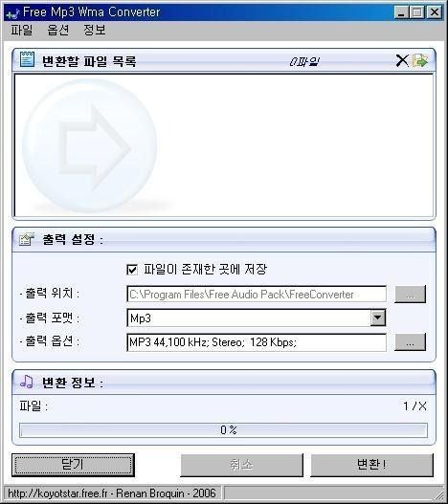Click the browse button for 출력 위치
The width and height of the screenshot is (448, 504).
410,295
